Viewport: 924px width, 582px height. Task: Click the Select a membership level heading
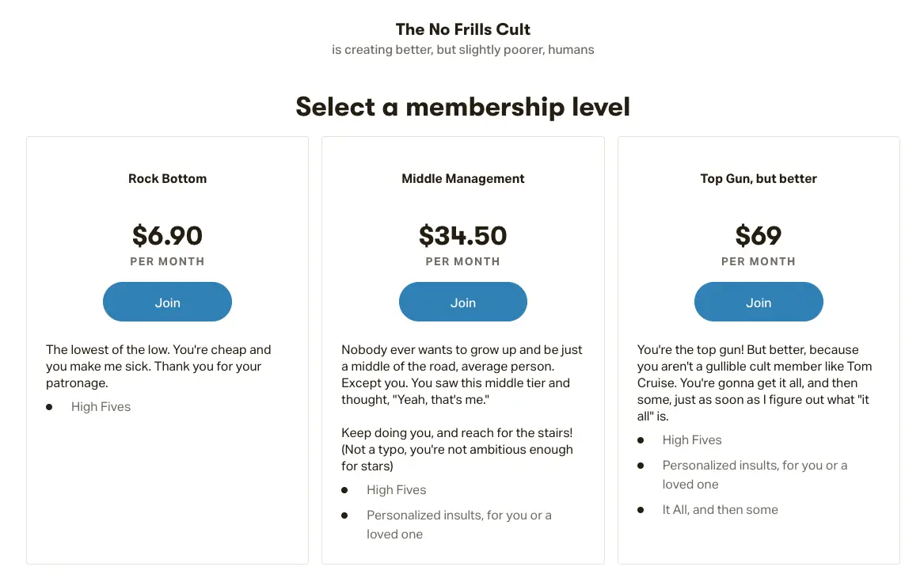(x=462, y=106)
